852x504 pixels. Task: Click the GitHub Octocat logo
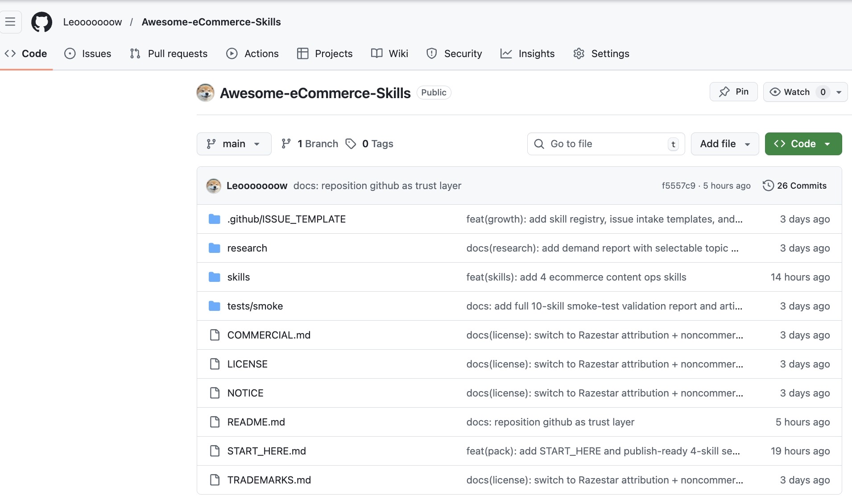41,22
